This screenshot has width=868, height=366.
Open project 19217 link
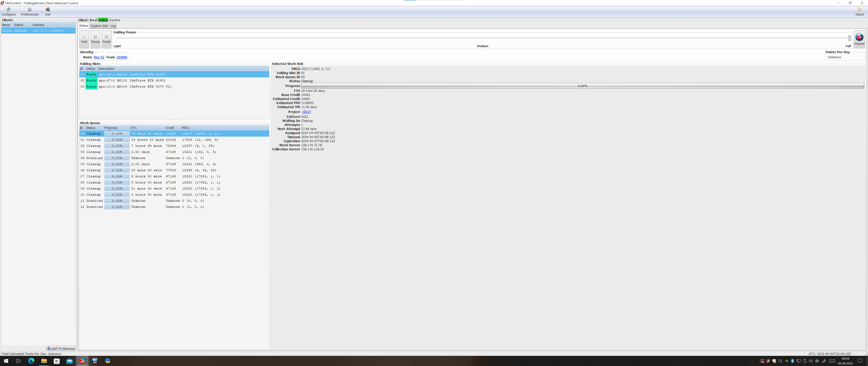(306, 112)
